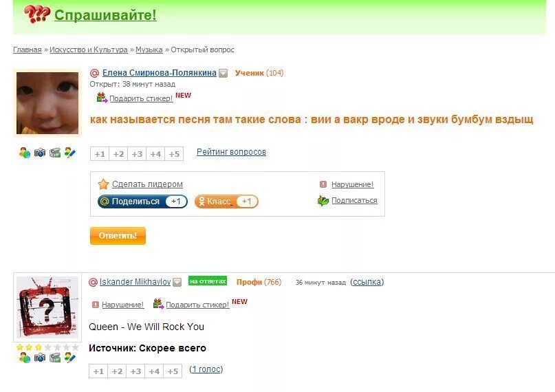Click the gift icon beside question's Подарить стикер
The height and width of the screenshot is (392, 555).
102,98
